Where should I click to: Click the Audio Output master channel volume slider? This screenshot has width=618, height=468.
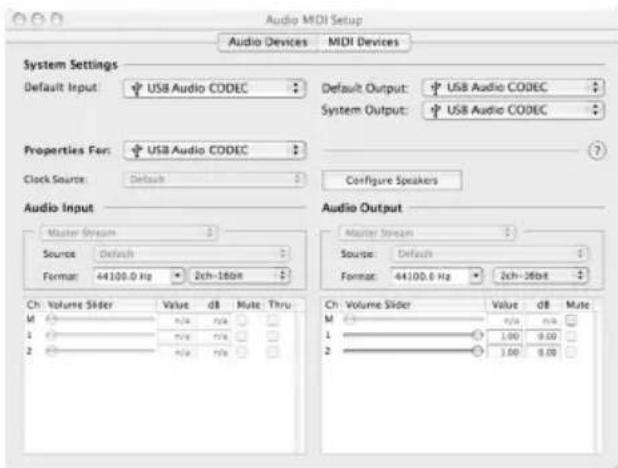pos(413,319)
